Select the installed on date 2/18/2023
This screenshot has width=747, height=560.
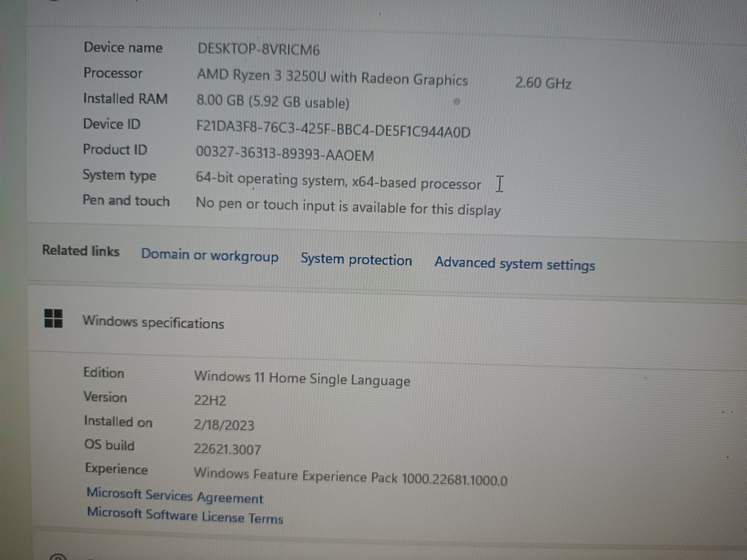click(x=224, y=425)
